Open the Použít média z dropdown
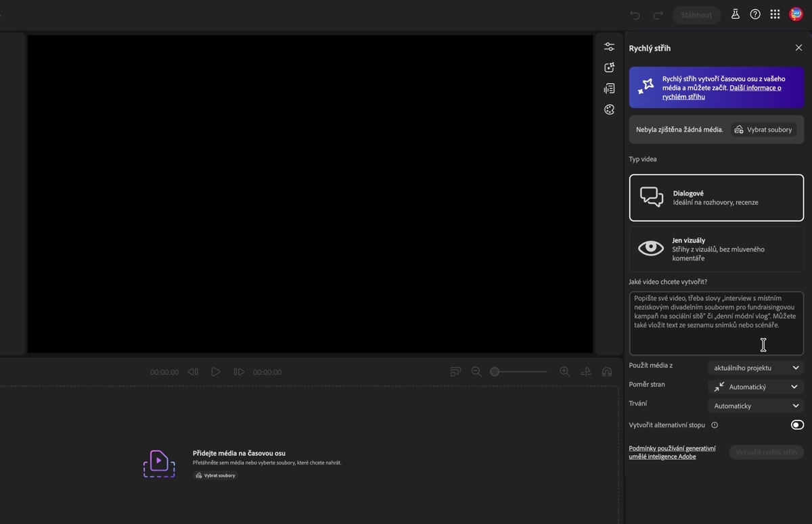 (x=756, y=368)
